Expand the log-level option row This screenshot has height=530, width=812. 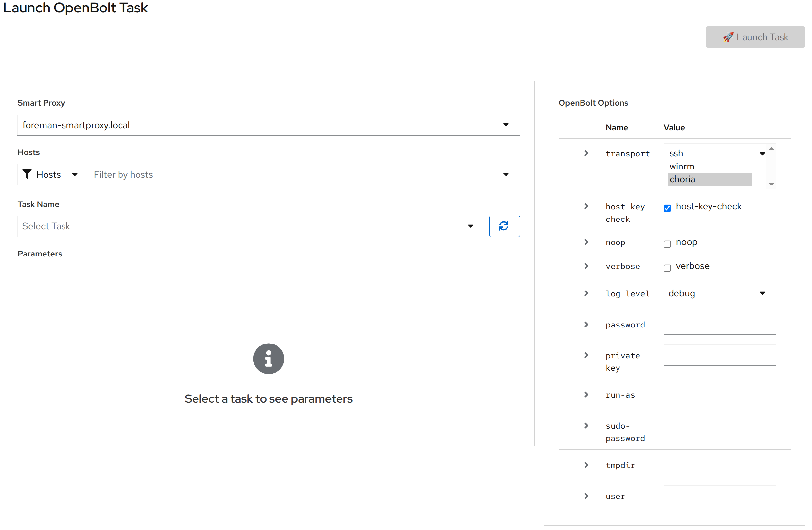[586, 293]
